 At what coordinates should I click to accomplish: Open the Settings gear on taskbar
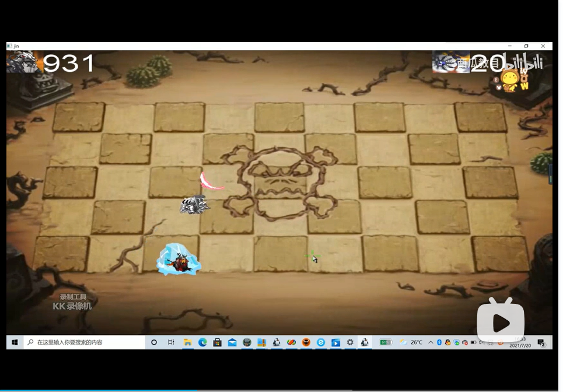350,342
